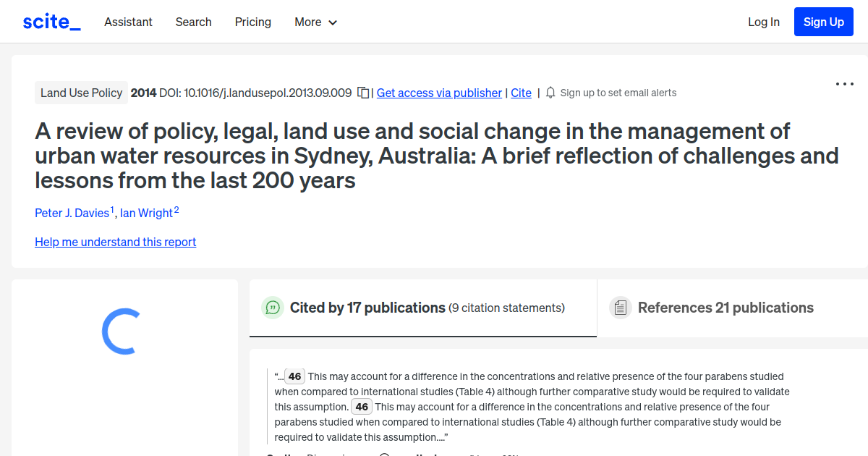Open the Pricing page
Viewport: 868px width, 456px height.
click(252, 22)
